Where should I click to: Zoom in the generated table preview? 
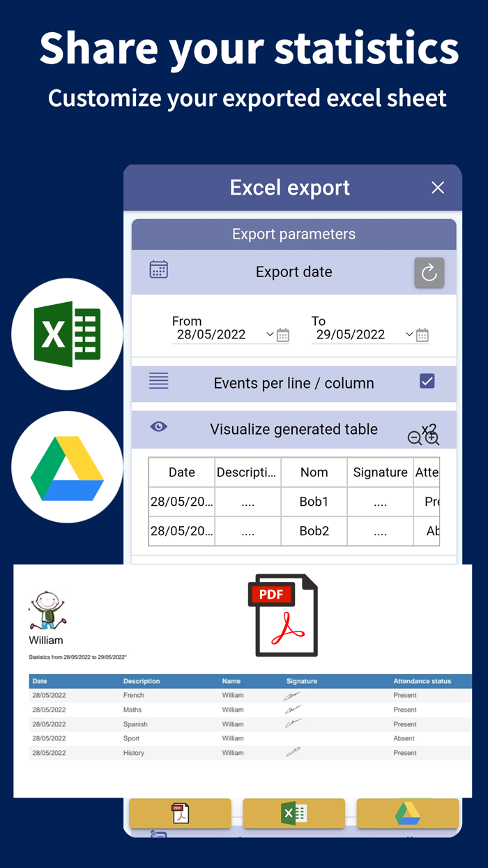point(432,438)
